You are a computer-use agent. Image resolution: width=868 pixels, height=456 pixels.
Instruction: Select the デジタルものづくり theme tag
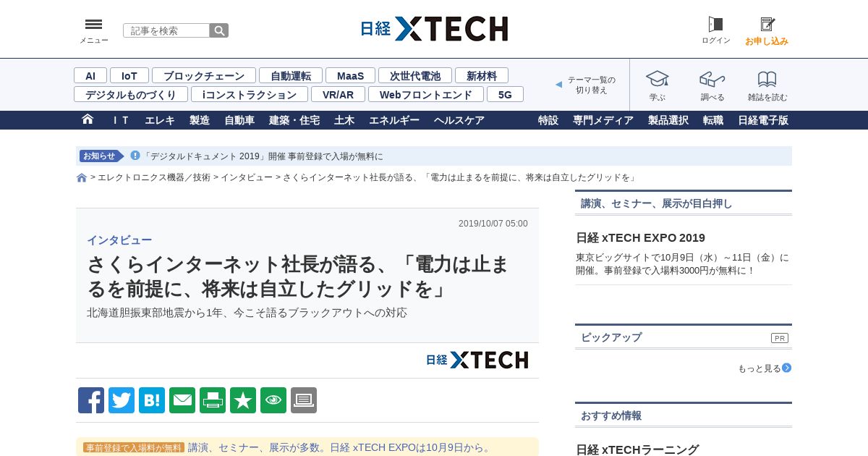click(131, 94)
